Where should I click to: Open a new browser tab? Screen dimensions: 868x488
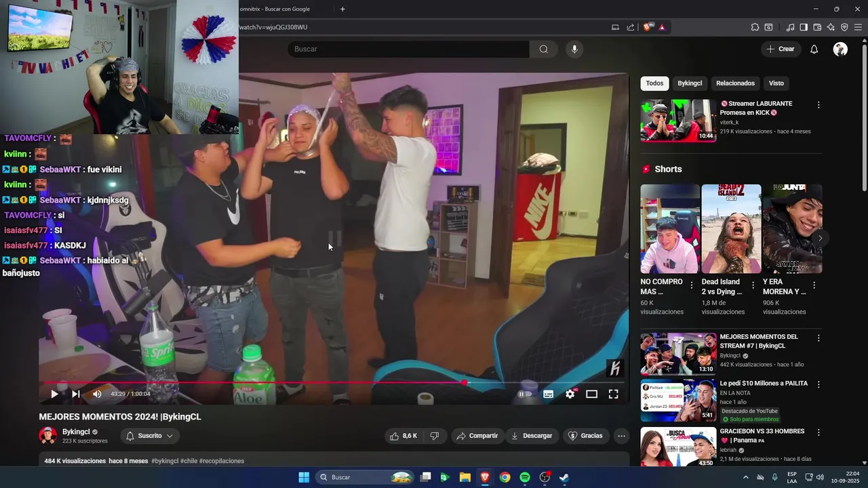pyautogui.click(x=342, y=9)
